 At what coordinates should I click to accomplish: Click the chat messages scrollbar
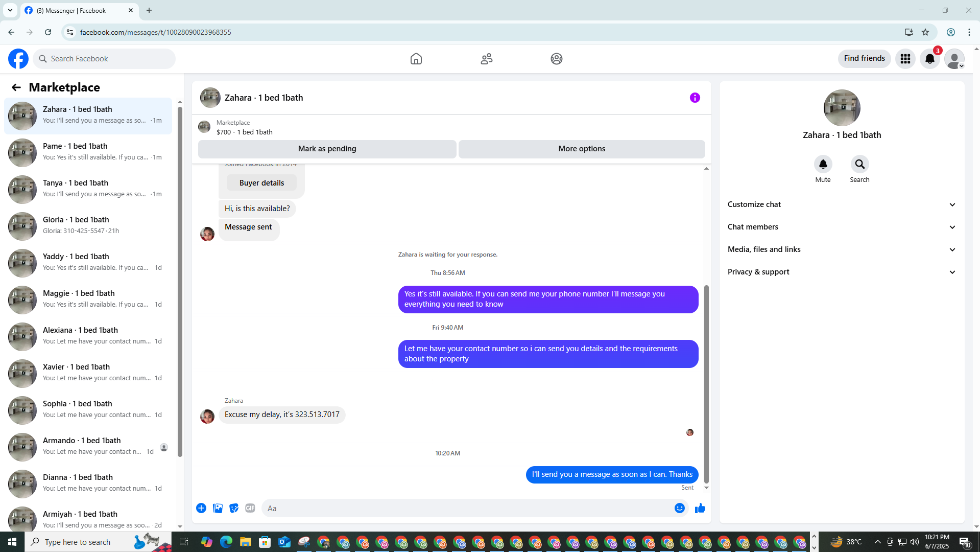(706, 383)
